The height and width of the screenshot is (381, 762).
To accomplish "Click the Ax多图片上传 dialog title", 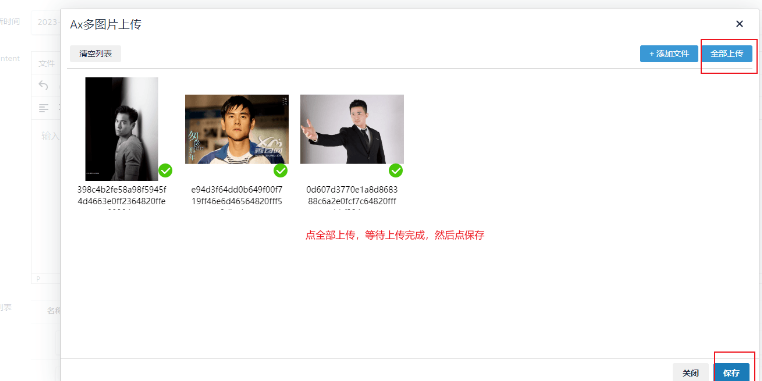I will point(105,24).
